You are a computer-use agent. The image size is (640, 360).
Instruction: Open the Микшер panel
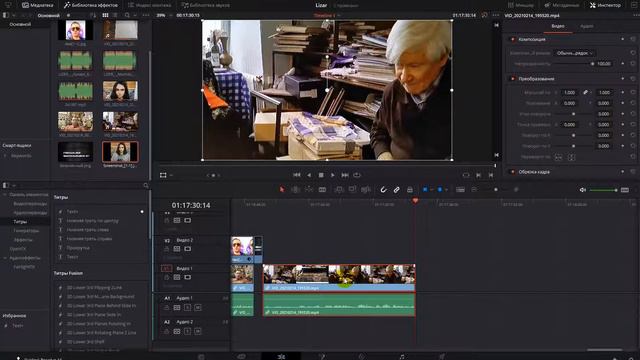point(520,5)
